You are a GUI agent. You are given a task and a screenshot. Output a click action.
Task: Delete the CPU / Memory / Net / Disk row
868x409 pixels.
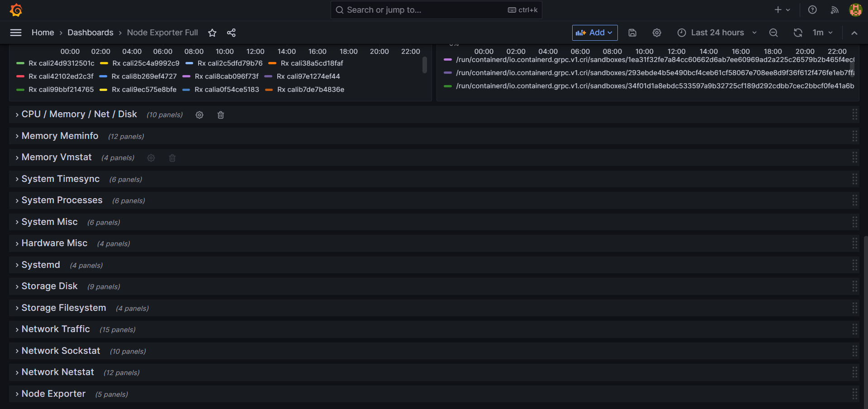click(221, 115)
